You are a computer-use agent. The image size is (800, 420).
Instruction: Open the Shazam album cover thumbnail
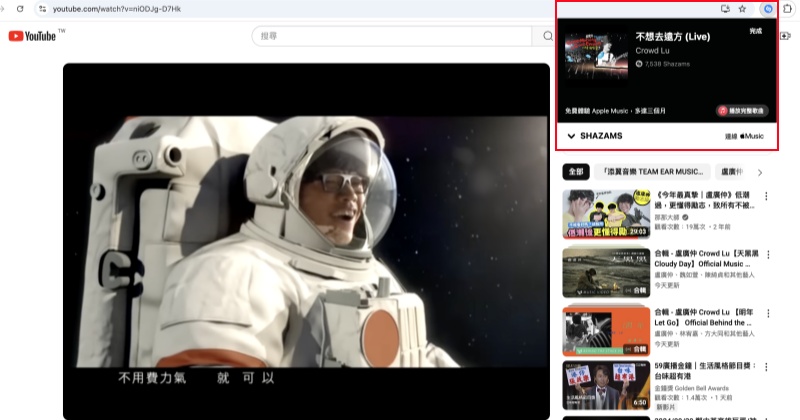596,55
